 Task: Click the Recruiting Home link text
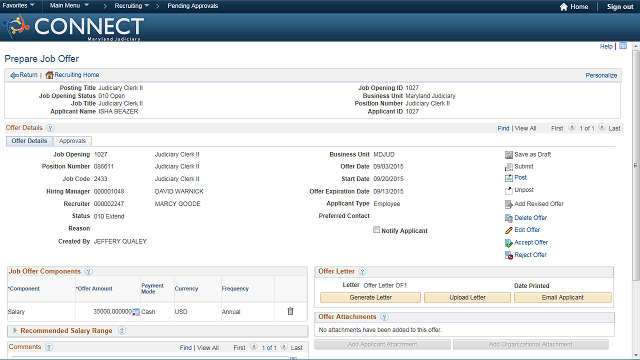[77, 75]
